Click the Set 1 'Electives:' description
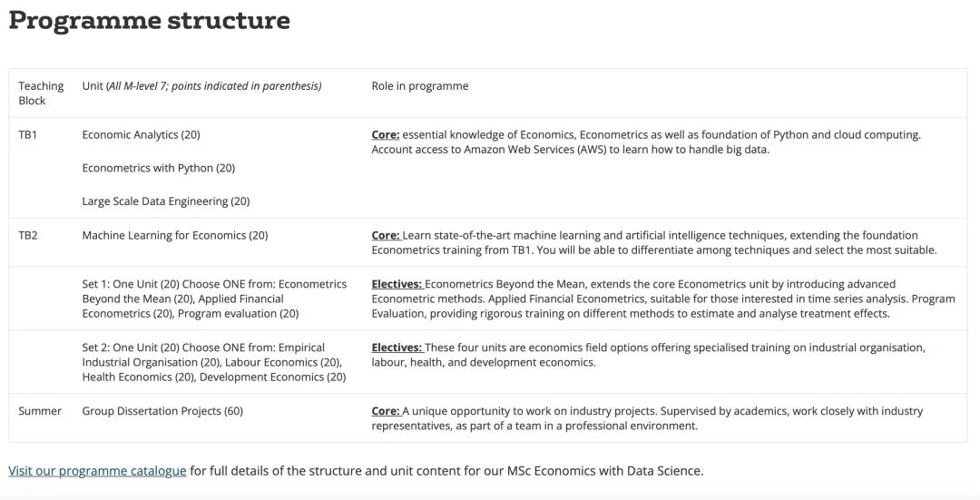The width and height of the screenshot is (980, 500). pos(662,299)
